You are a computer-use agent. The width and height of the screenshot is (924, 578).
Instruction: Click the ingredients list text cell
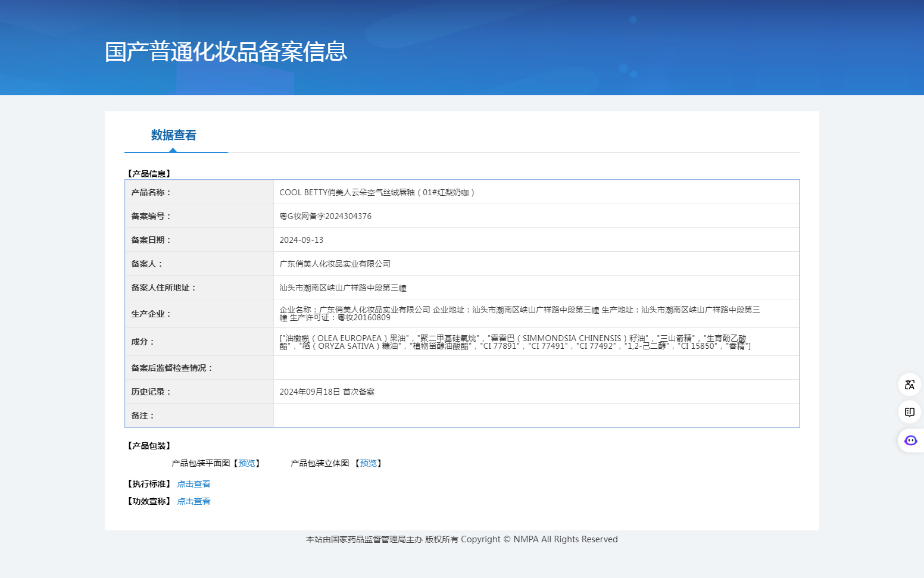point(514,342)
